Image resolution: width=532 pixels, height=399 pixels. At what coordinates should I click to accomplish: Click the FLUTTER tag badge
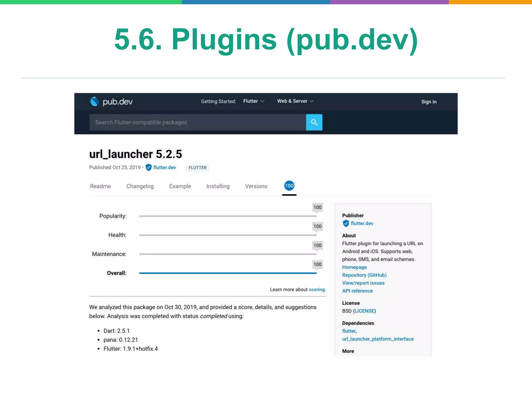coord(197,168)
